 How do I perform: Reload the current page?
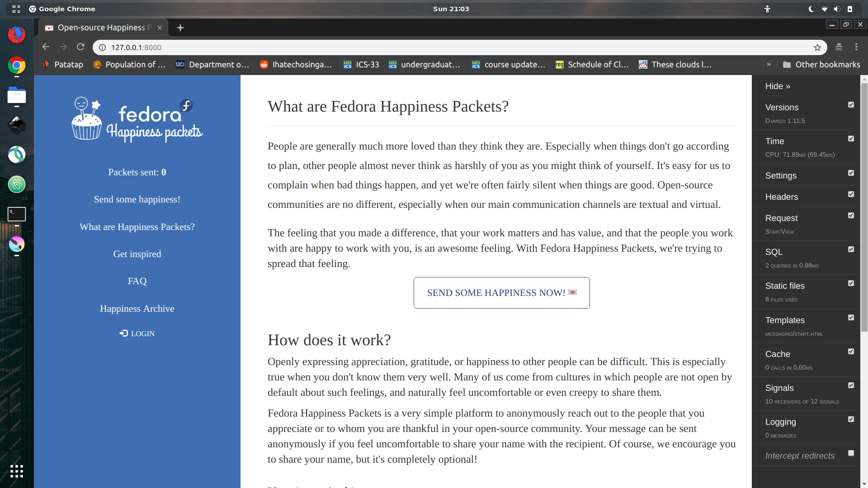pos(81,47)
